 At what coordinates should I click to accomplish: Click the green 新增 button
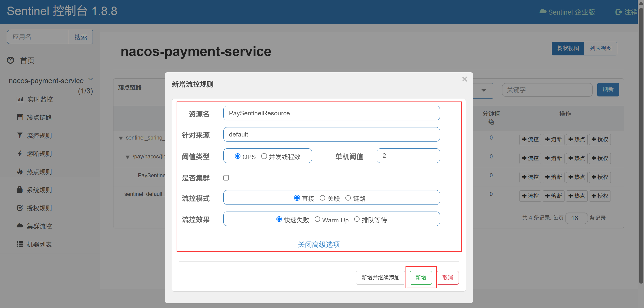(421, 278)
